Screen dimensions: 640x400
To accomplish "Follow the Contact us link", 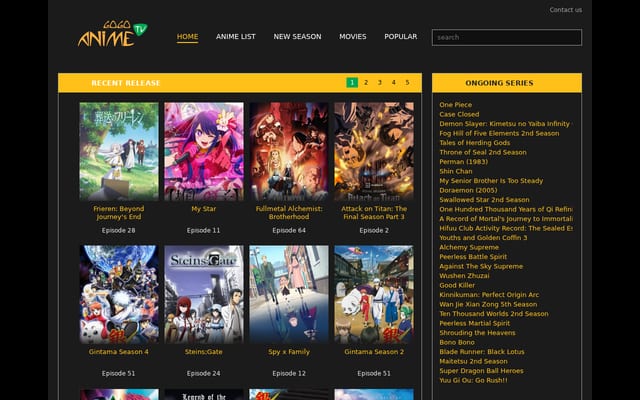I will (x=565, y=10).
